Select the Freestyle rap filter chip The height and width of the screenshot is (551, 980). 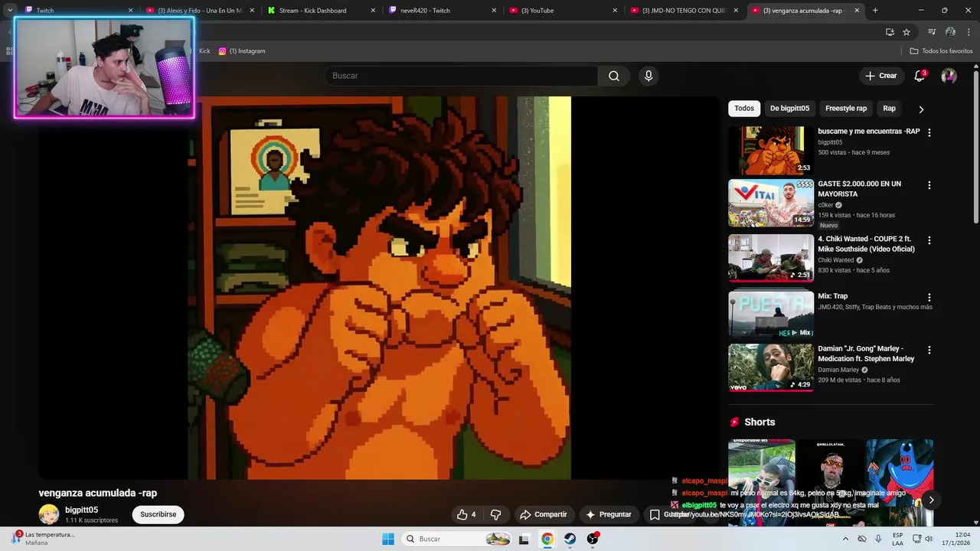[846, 109]
